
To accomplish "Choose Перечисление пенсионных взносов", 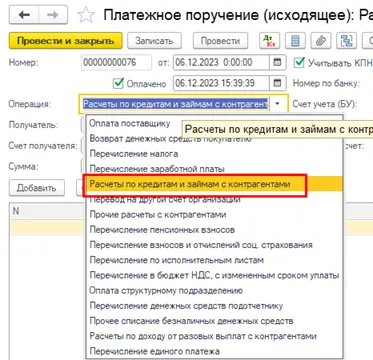I will click(x=215, y=230).
